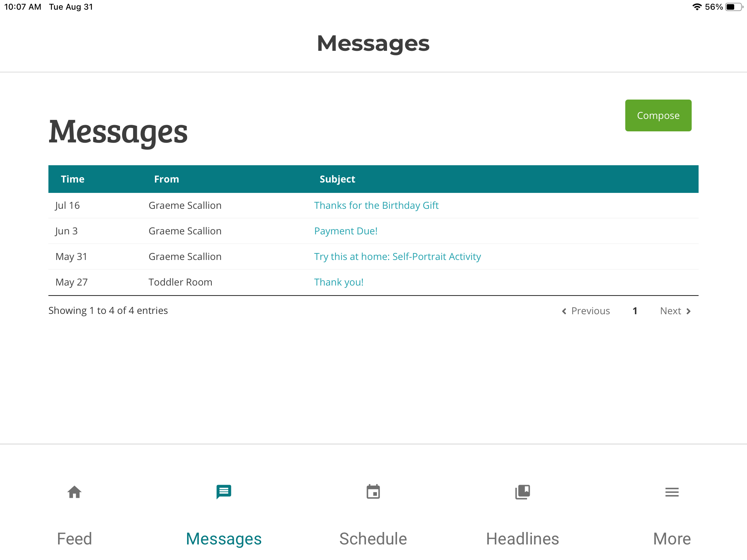Open the "Self-Portrait Activity" message
Viewport: 747px width, 560px height.
[397, 256]
